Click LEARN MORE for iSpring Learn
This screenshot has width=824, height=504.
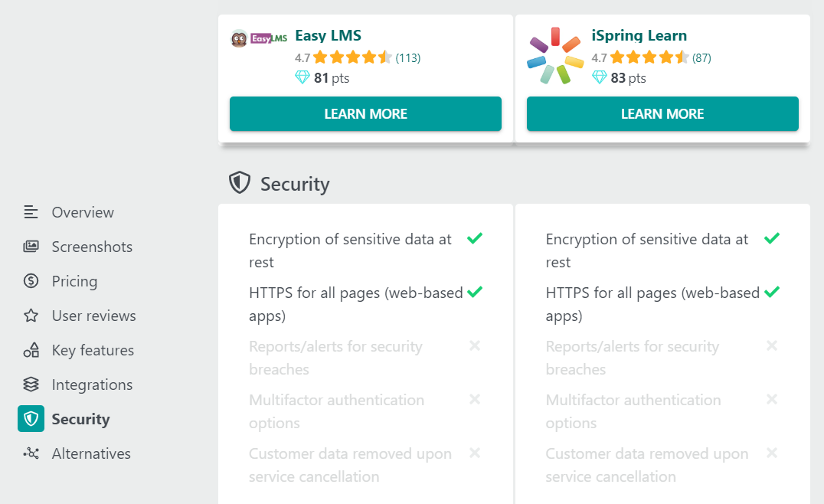coord(662,113)
